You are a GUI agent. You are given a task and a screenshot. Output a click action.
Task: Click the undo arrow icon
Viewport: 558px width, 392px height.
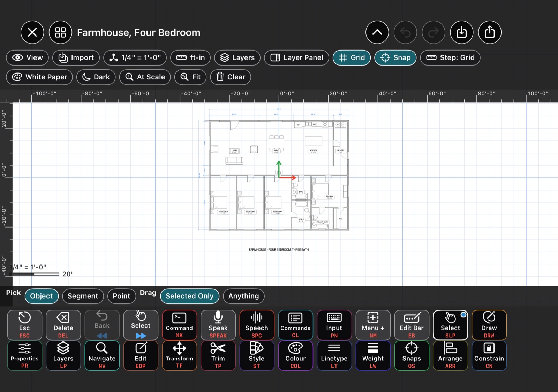click(x=405, y=32)
